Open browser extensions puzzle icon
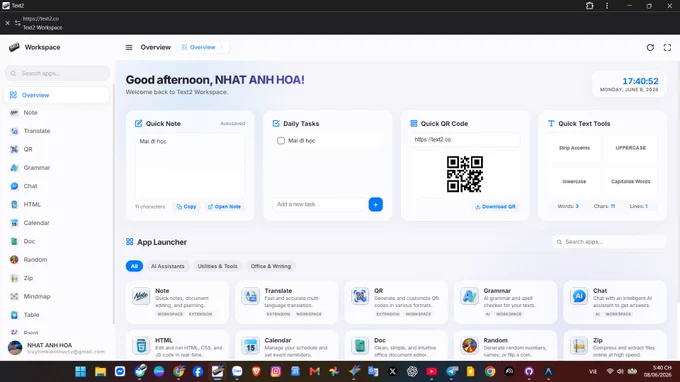This screenshot has width=680, height=382. [589, 6]
